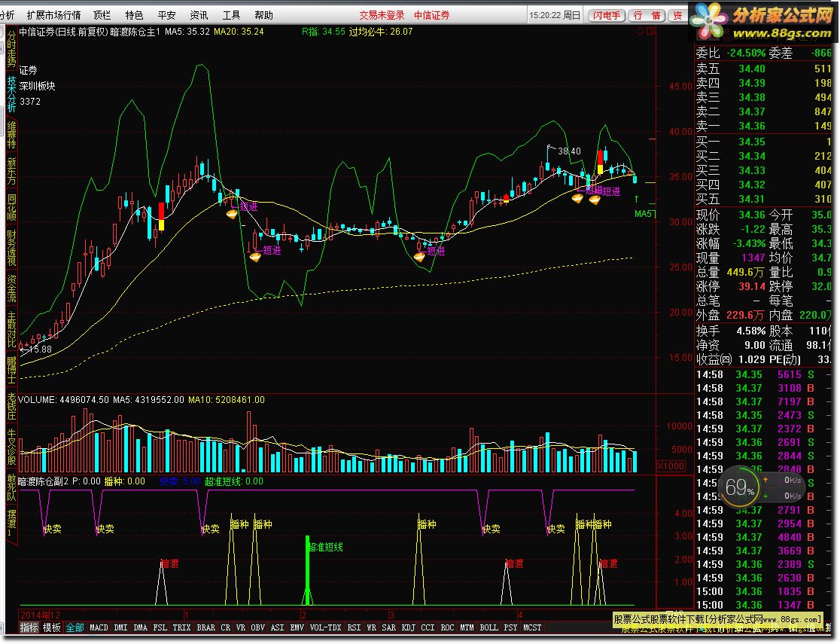Switch indicator to VOL-TDX
This screenshot has height=644, width=840.
pos(325,627)
